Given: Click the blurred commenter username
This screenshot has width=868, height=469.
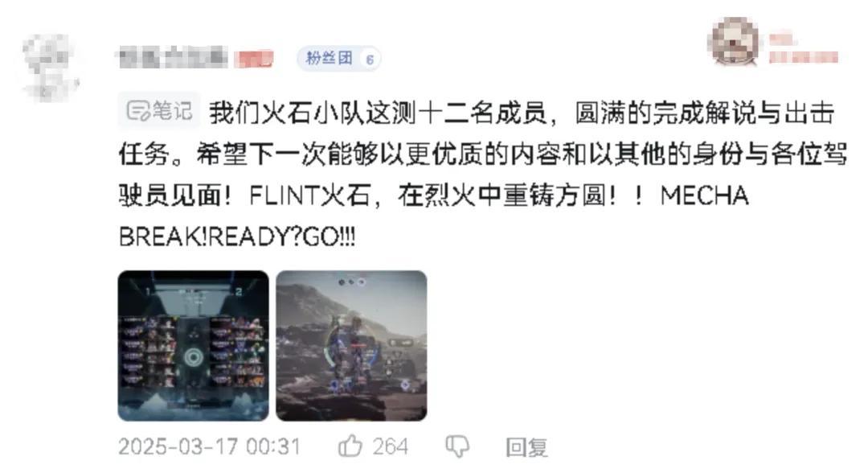Looking at the screenshot, I should tap(173, 58).
